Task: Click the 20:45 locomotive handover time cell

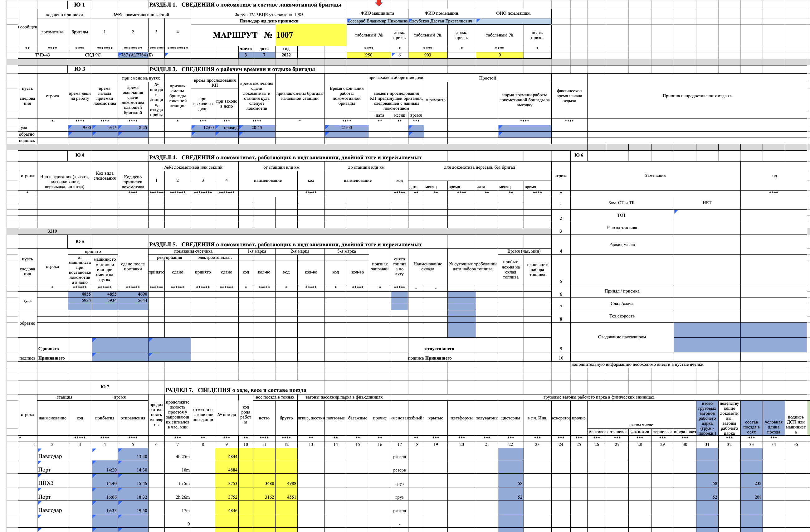Action: coord(256,128)
